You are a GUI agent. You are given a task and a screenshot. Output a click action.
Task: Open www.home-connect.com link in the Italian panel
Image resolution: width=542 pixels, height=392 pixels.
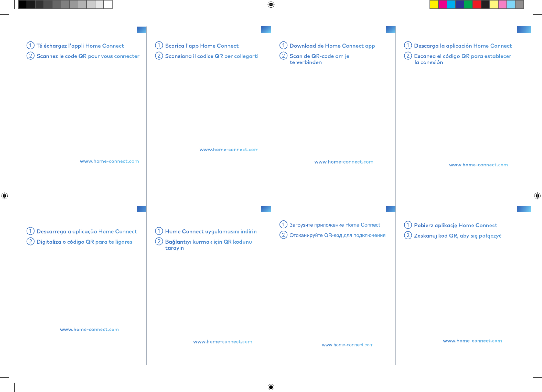[x=229, y=150]
